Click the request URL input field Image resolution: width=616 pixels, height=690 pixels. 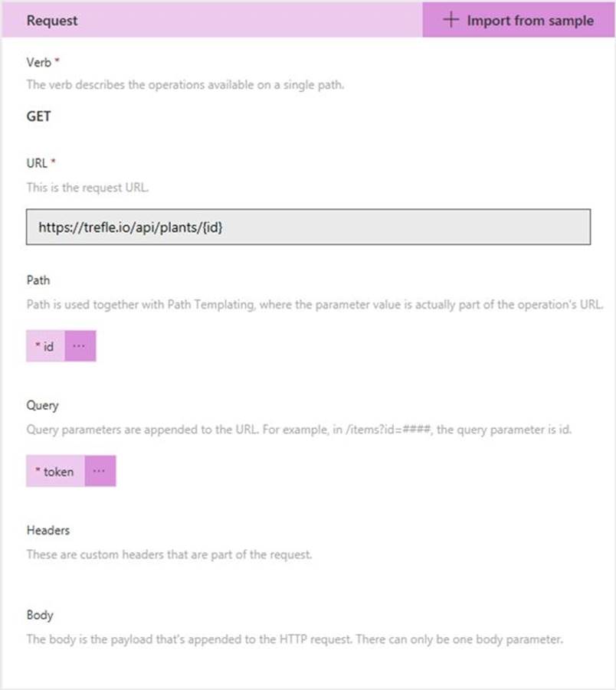(x=308, y=227)
